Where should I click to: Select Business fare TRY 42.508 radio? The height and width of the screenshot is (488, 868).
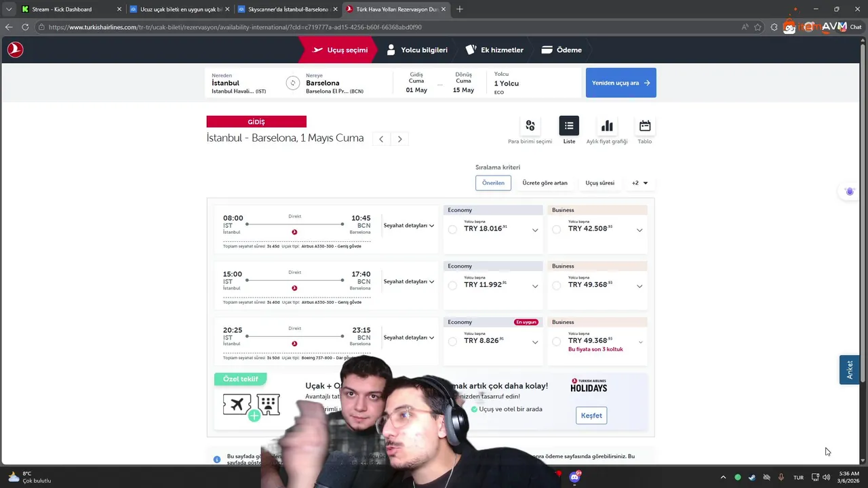556,230
